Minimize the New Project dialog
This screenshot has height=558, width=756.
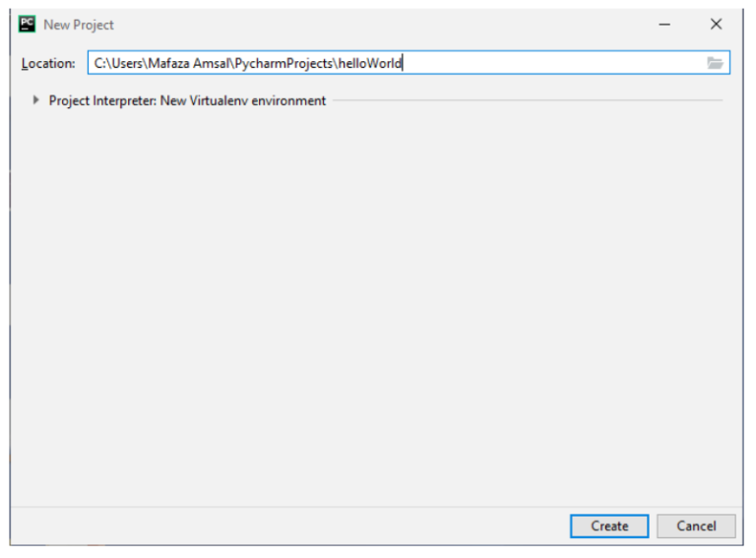click(664, 24)
